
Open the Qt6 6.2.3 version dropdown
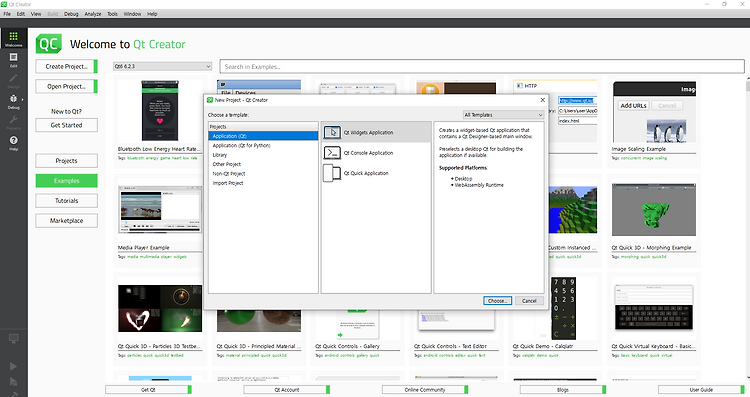(x=163, y=66)
